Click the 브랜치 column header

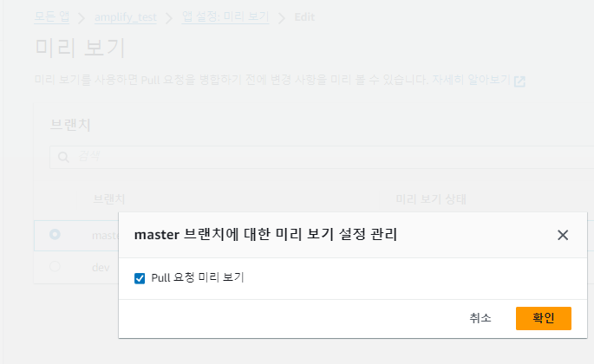tap(109, 198)
